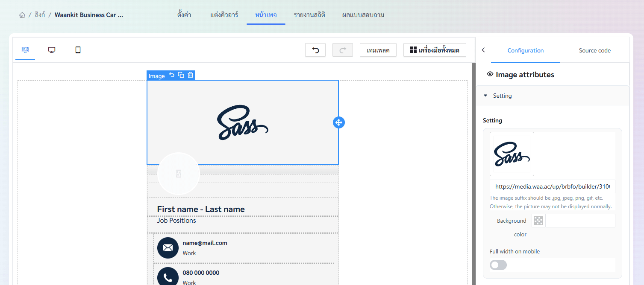
Task: Open the รายงานสถิติ tab
Action: click(x=309, y=15)
